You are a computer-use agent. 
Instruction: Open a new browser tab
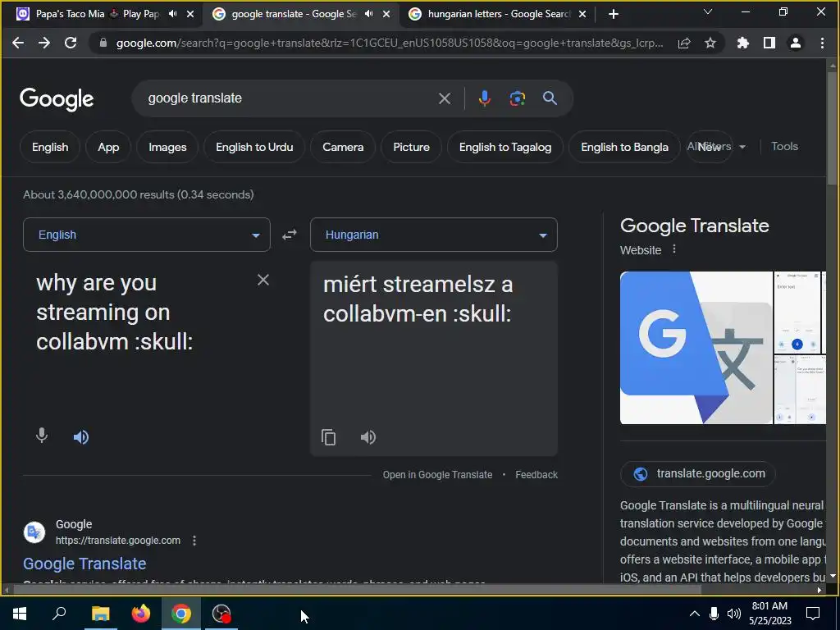614,14
